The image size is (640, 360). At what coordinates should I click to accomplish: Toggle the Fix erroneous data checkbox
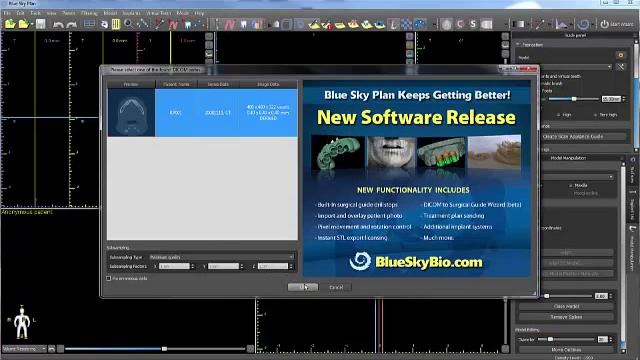[109, 278]
